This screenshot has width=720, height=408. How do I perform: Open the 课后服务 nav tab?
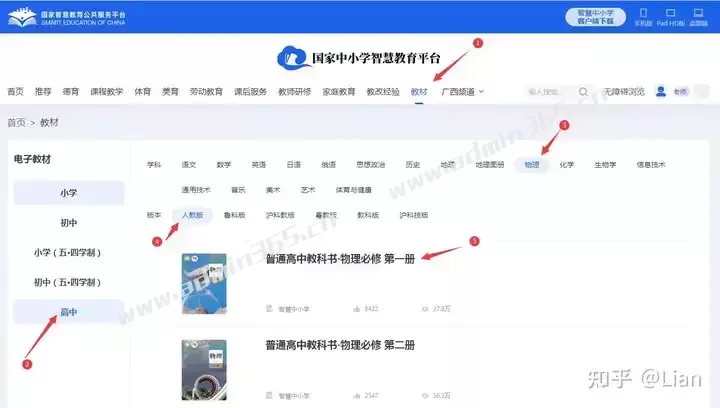pyautogui.click(x=250, y=92)
